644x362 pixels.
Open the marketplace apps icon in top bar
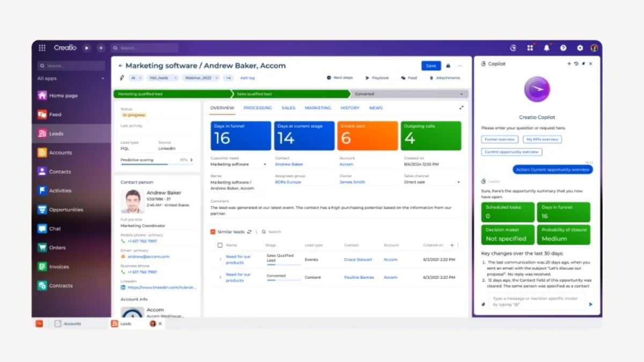tap(530, 48)
